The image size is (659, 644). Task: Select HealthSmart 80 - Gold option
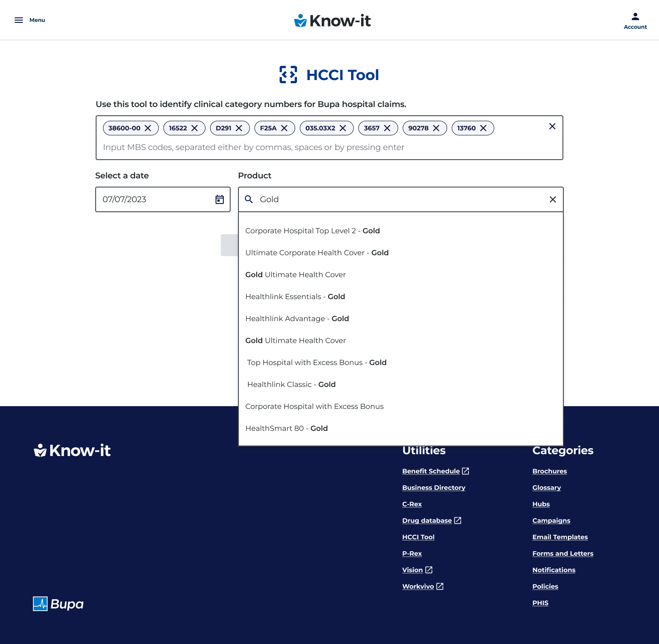[286, 429]
